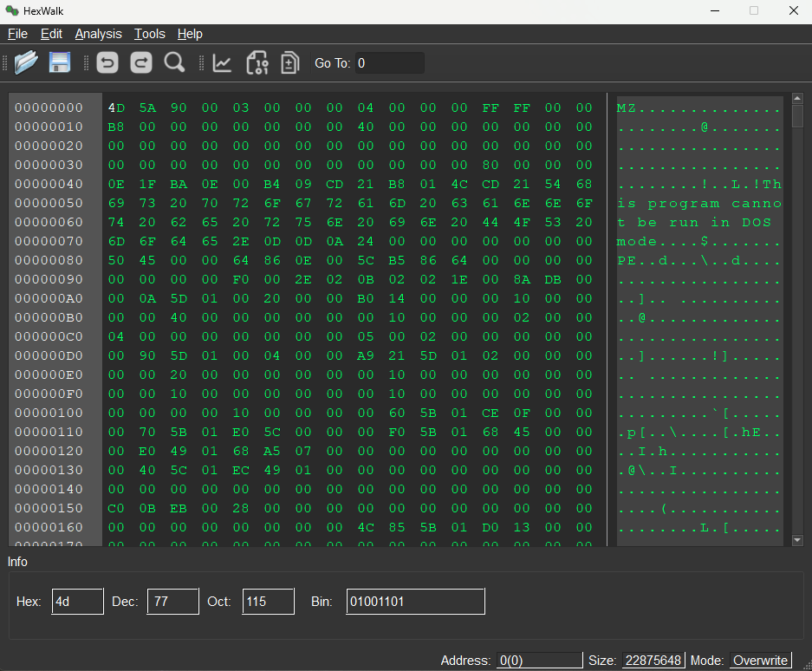Screen dimensions: 812x671
Task: Open the Analysis menu
Action: [x=98, y=34]
